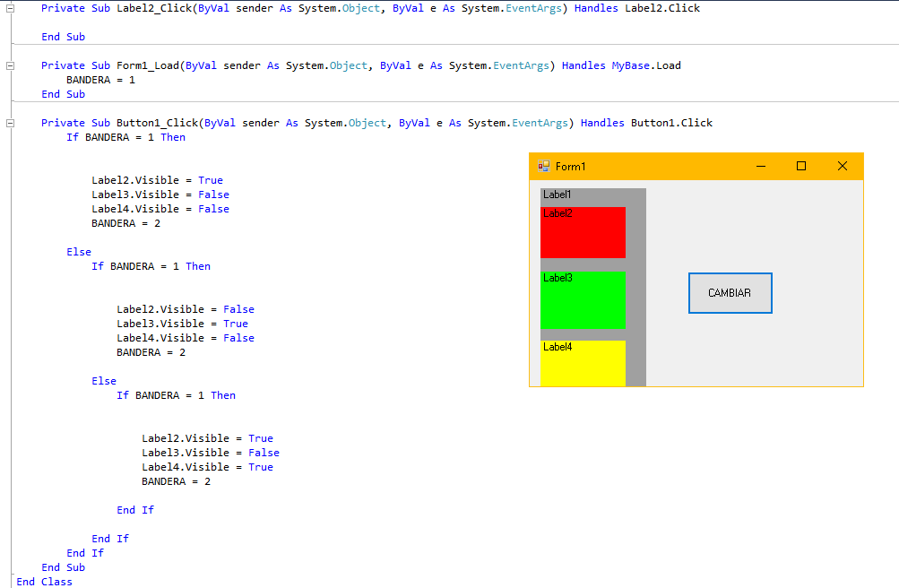Click the yellow Label4 in Form1
Screen dimensions: 899x588
[583, 363]
